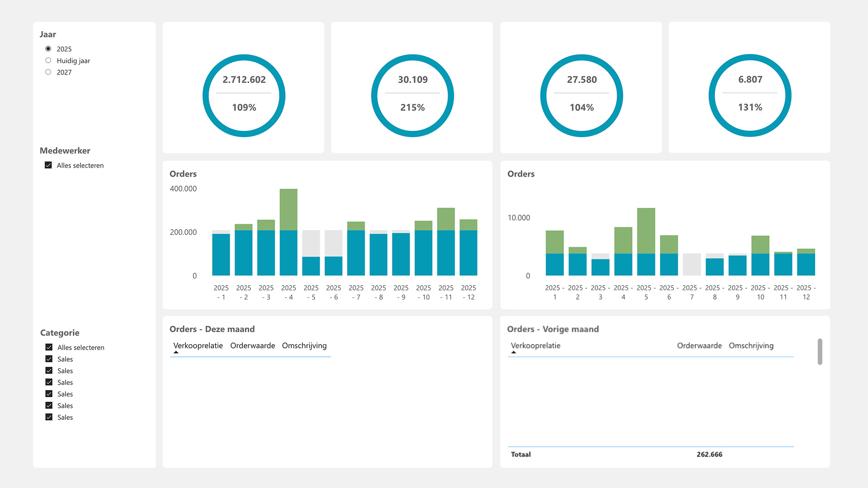The height and width of the screenshot is (488, 868).
Task: Uncheck the first "Sales" category
Action: (49, 359)
